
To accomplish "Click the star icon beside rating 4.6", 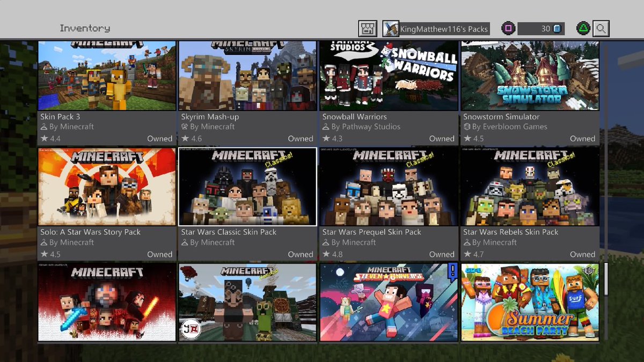I will 185,138.
